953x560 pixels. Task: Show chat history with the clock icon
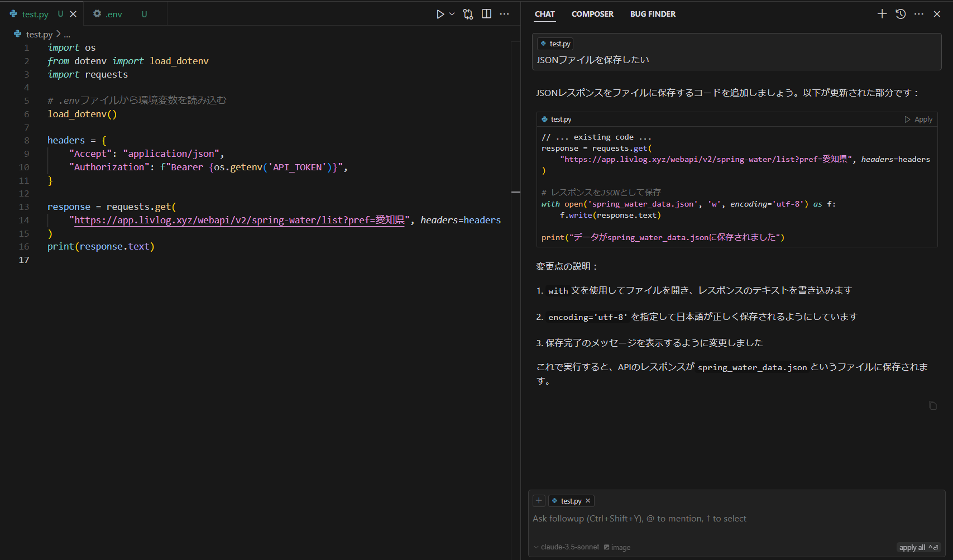coord(901,14)
